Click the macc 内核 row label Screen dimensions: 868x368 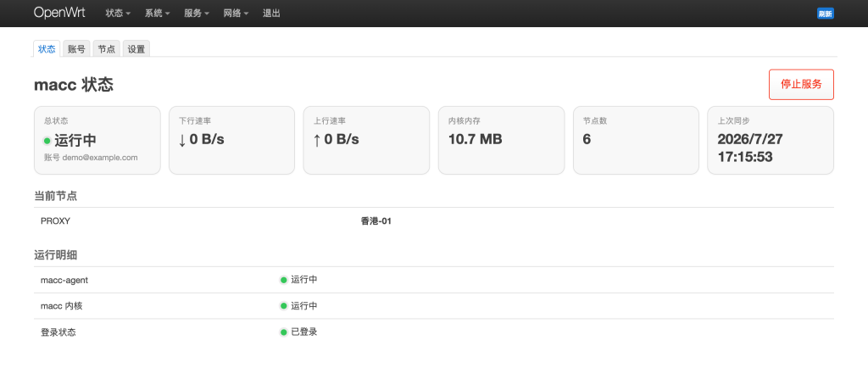[x=61, y=306]
